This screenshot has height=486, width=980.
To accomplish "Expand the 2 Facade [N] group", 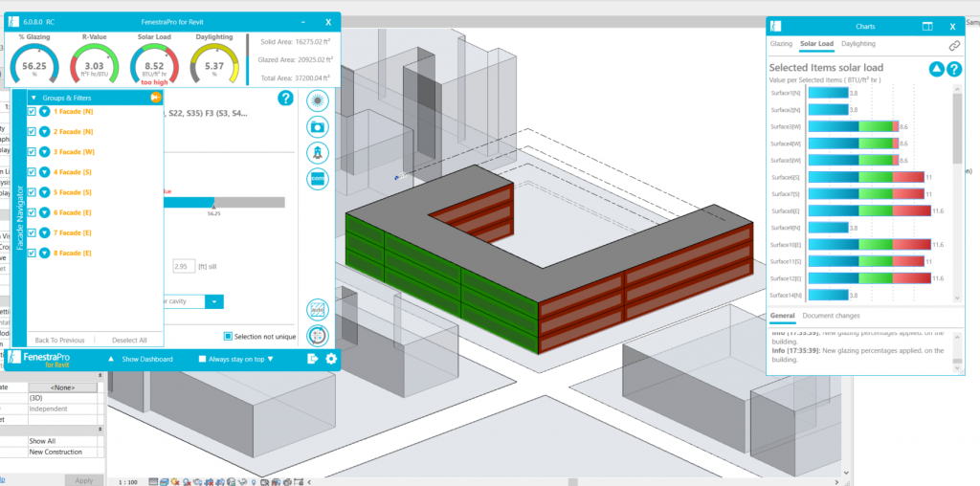I will click(x=44, y=132).
